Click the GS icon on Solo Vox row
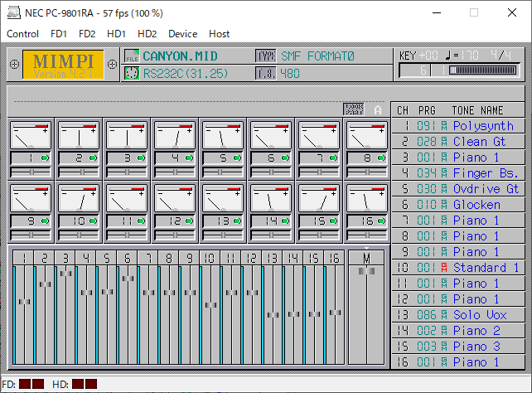 coord(444,315)
